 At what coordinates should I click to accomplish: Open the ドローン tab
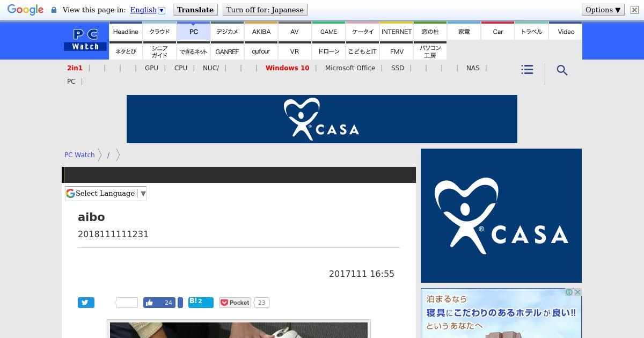328,52
